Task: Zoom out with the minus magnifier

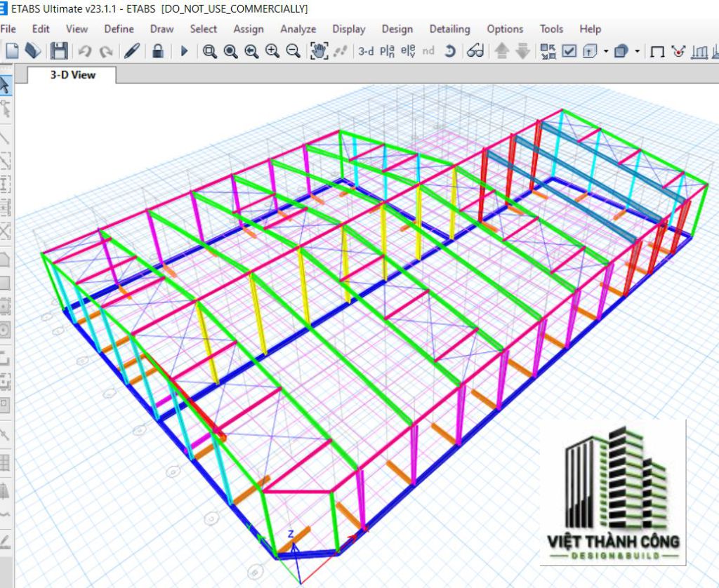Action: point(293,51)
